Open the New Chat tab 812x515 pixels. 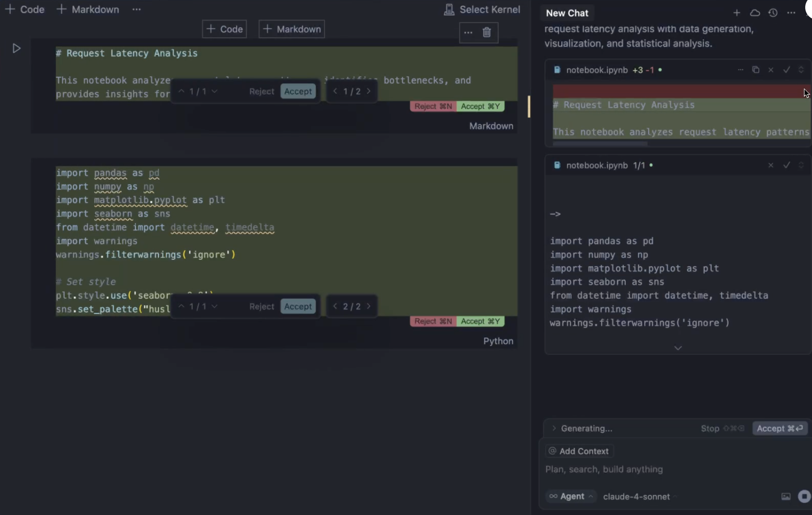(x=567, y=13)
